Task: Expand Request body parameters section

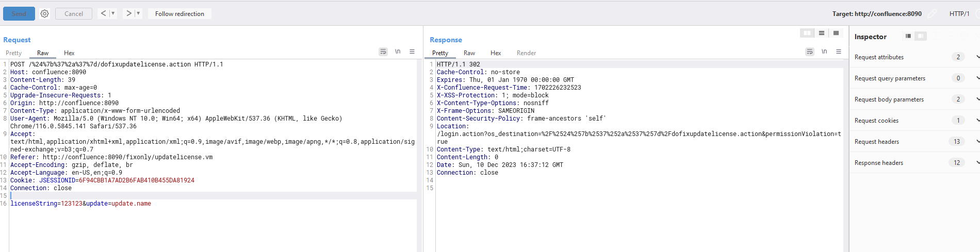Action: pos(916,99)
